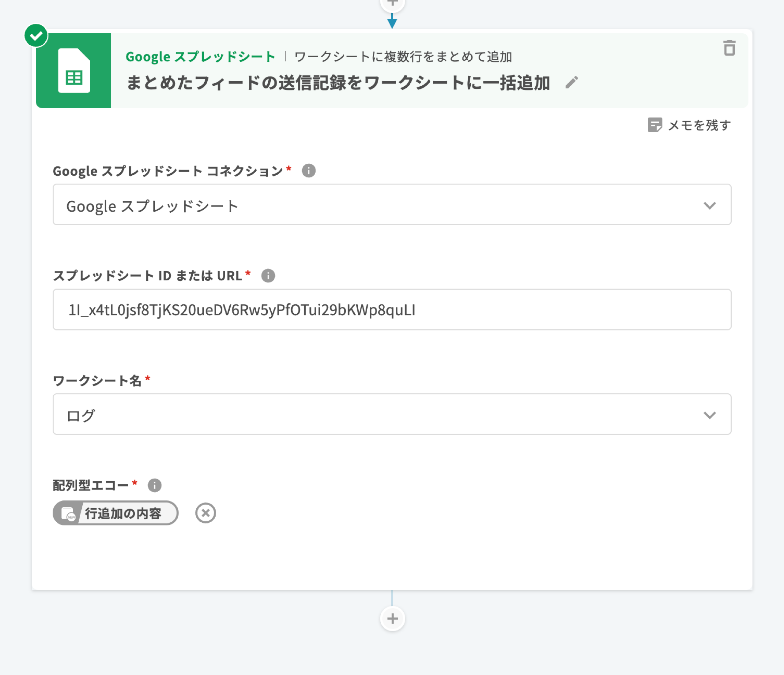Viewport: 784px width, 675px height.
Task: Click info icon beside 配列型エコー label
Action: coord(154,485)
